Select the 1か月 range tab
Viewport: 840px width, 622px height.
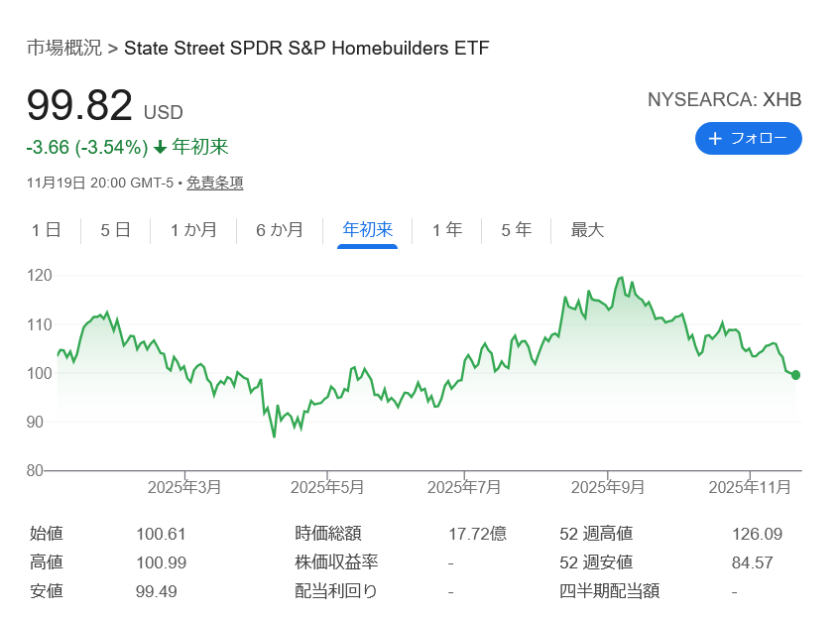click(x=193, y=230)
